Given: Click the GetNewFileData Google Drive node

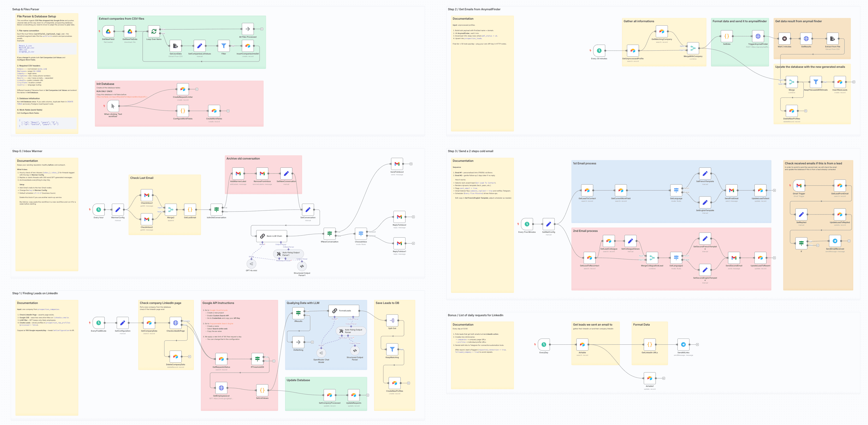Looking at the screenshot, I should 130,31.
